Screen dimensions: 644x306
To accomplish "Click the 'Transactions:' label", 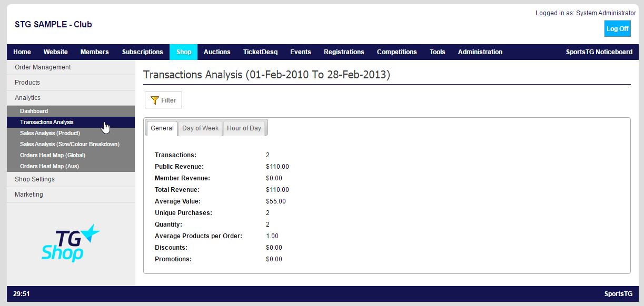I will click(175, 155).
